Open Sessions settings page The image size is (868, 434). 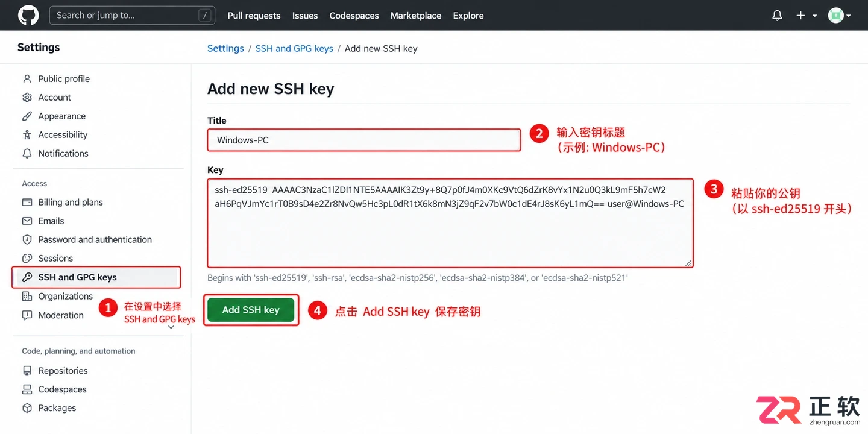pyautogui.click(x=55, y=259)
